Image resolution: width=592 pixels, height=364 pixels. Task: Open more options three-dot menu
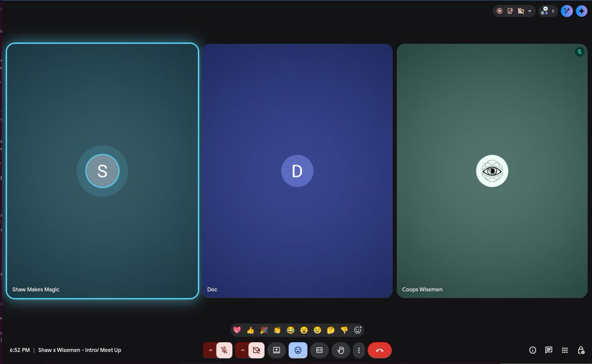click(x=359, y=350)
